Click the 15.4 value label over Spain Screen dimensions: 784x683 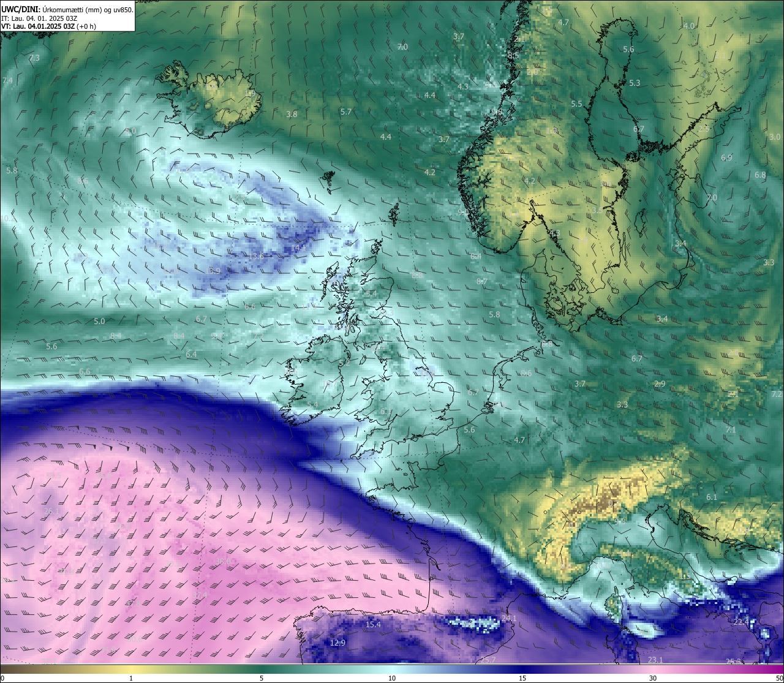373,625
